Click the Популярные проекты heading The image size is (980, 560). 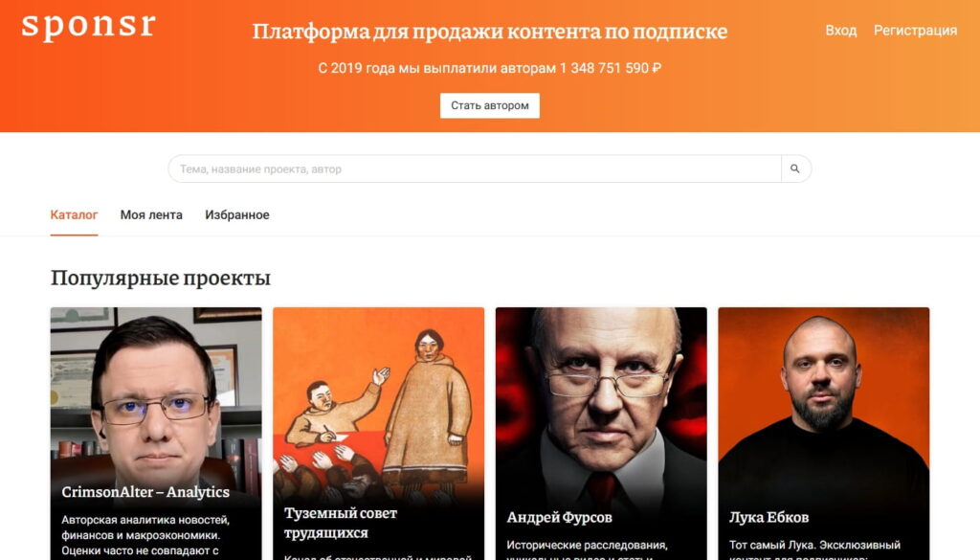[x=161, y=279]
